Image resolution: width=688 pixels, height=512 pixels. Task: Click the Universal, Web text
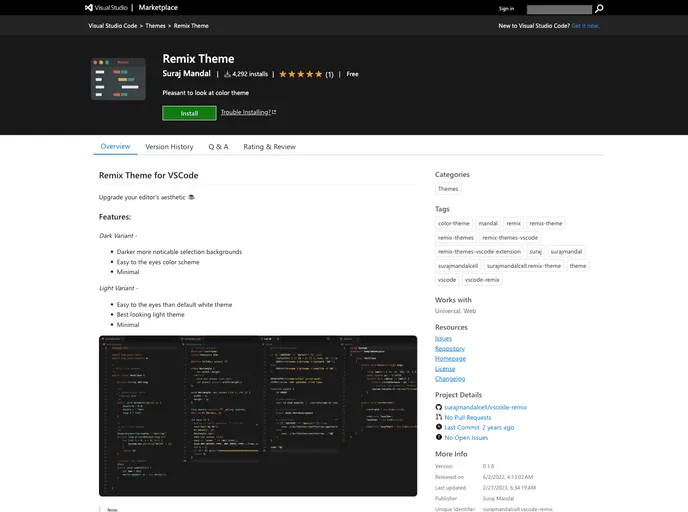click(455, 311)
